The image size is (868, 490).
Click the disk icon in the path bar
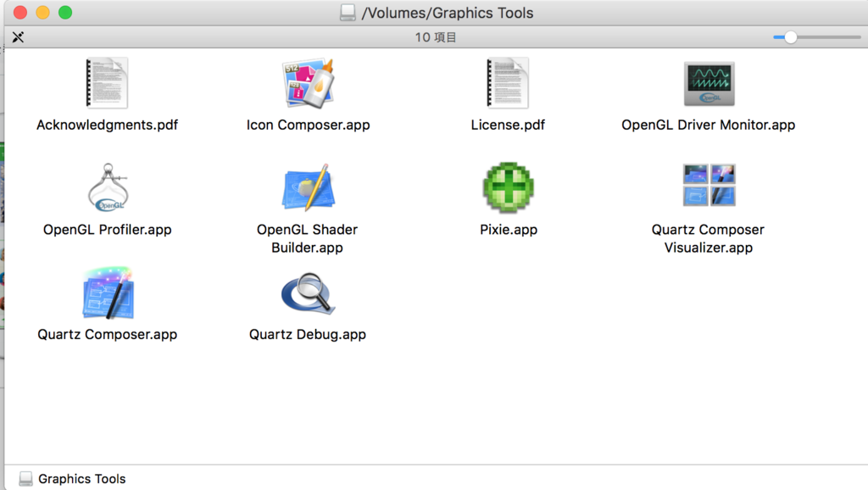(x=25, y=479)
